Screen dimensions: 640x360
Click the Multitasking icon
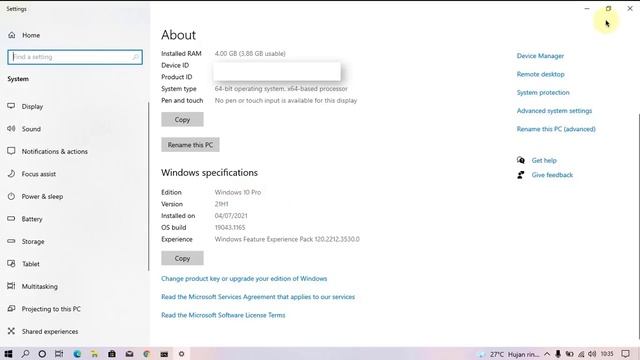tap(11, 286)
